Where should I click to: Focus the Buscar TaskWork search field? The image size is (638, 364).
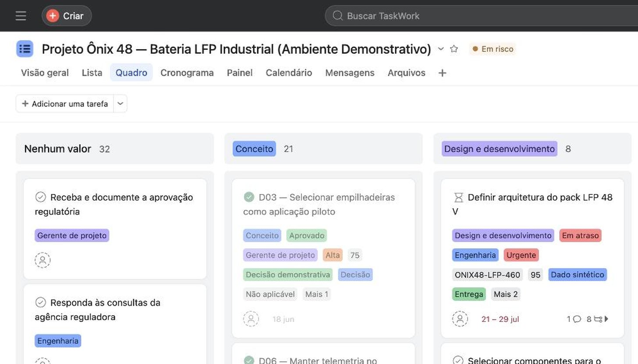(481, 16)
